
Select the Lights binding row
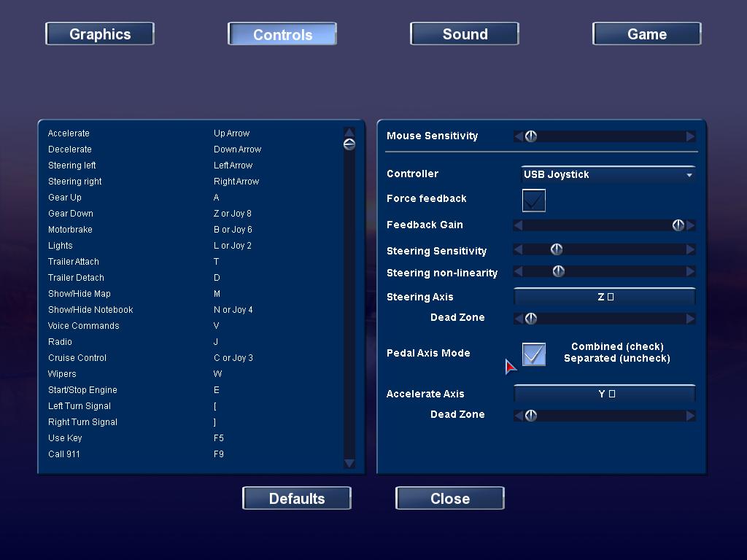click(x=193, y=246)
